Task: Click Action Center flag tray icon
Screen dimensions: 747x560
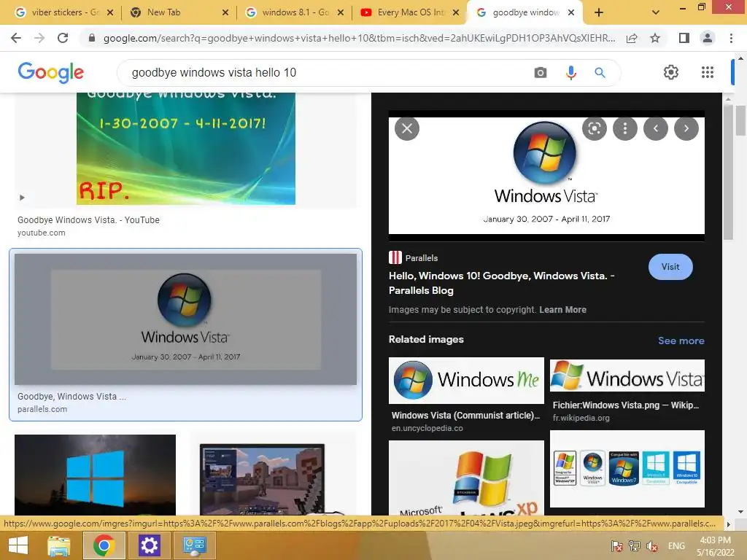Action: [616, 546]
